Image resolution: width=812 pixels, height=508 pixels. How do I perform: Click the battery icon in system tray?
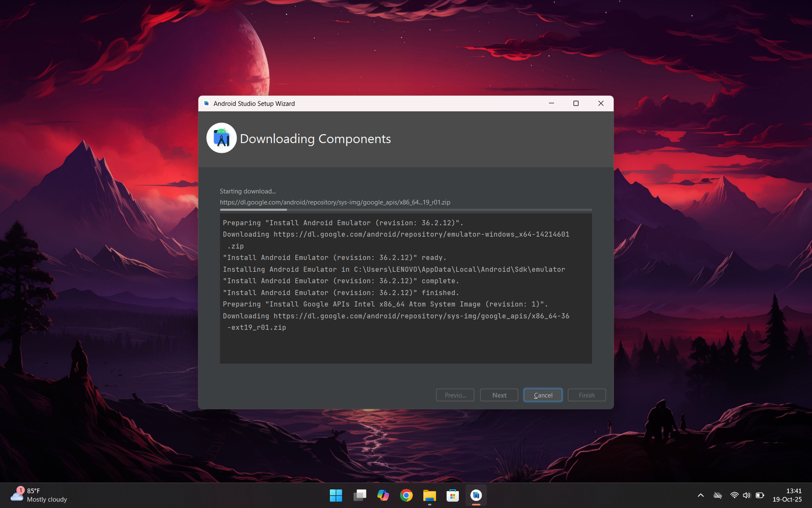[x=760, y=495]
